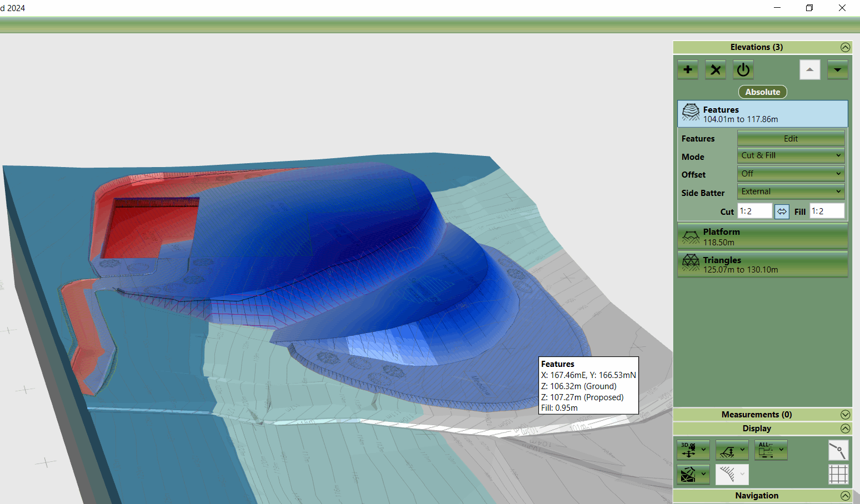The width and height of the screenshot is (860, 504).
Task: Toggle the elevation power on/off icon
Action: tap(743, 70)
